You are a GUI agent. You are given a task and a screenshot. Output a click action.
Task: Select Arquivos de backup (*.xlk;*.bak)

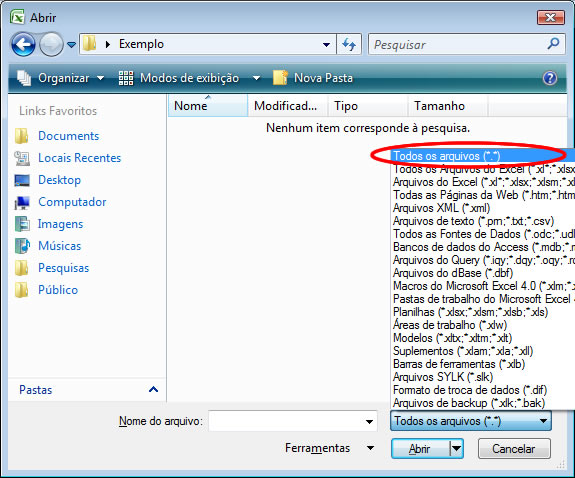483,403
